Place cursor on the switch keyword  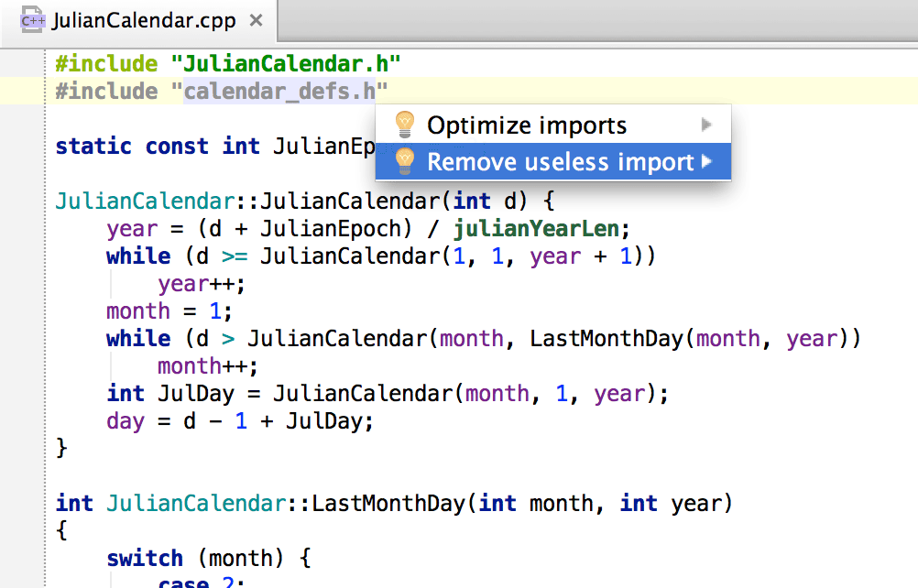[144, 558]
